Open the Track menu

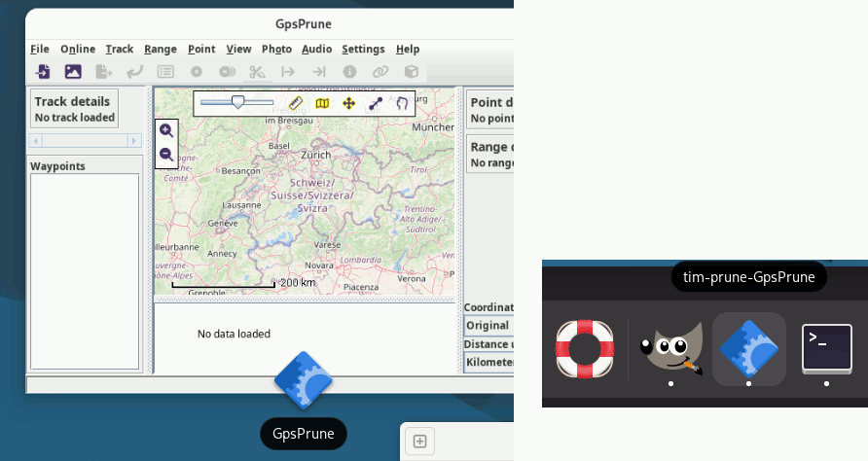(x=120, y=49)
